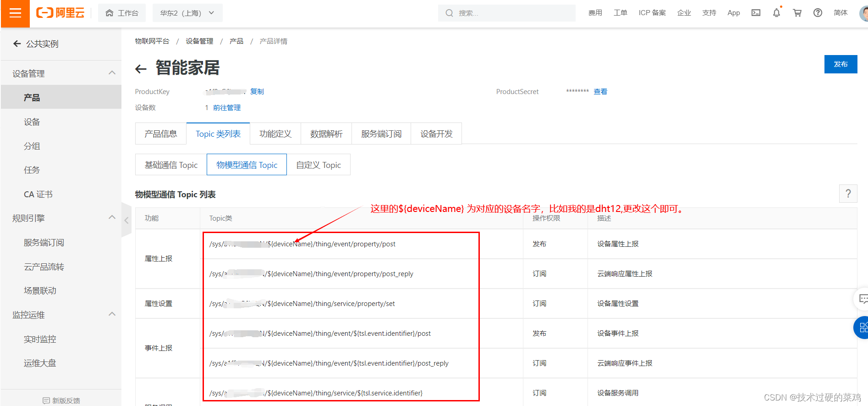This screenshot has height=406, width=868.
Task: Open the 简体 language selector
Action: click(x=841, y=13)
